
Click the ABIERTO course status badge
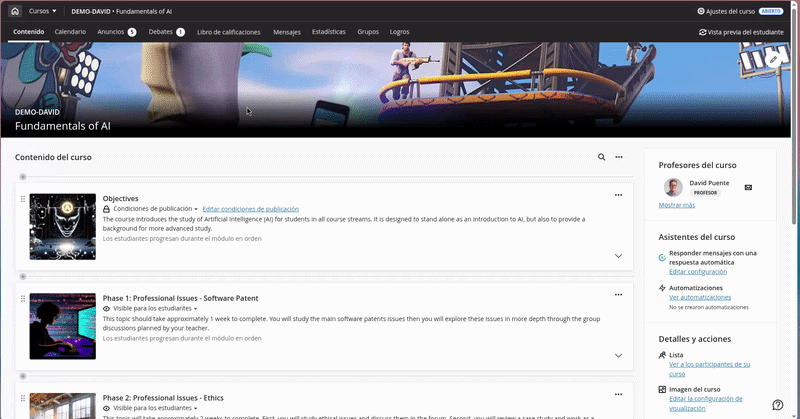771,11
